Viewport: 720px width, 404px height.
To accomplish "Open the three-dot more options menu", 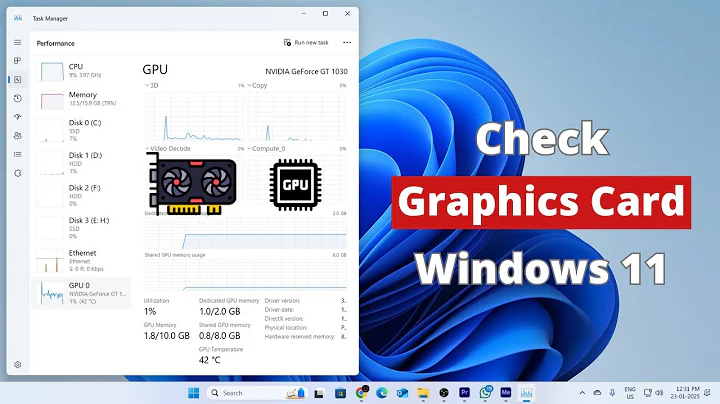I will [x=347, y=43].
